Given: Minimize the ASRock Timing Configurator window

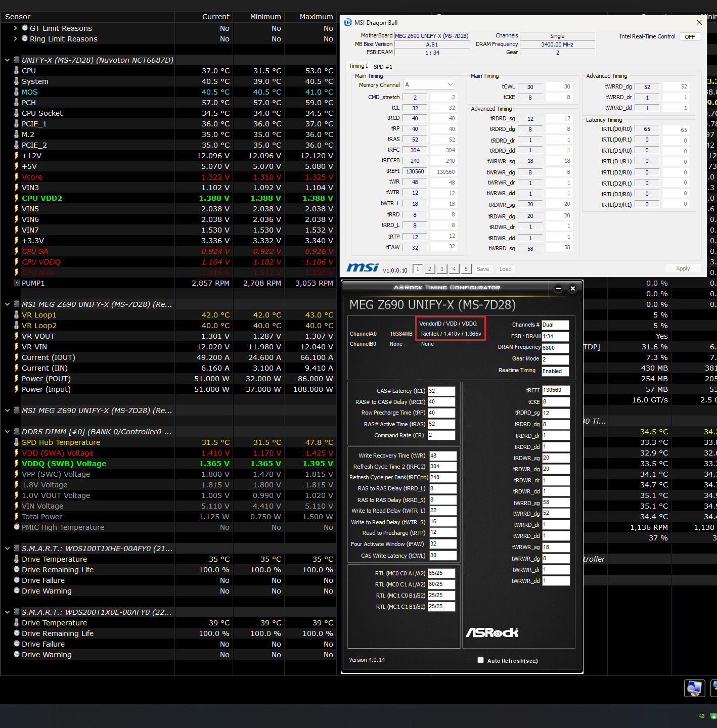Looking at the screenshot, I should pos(558,289).
